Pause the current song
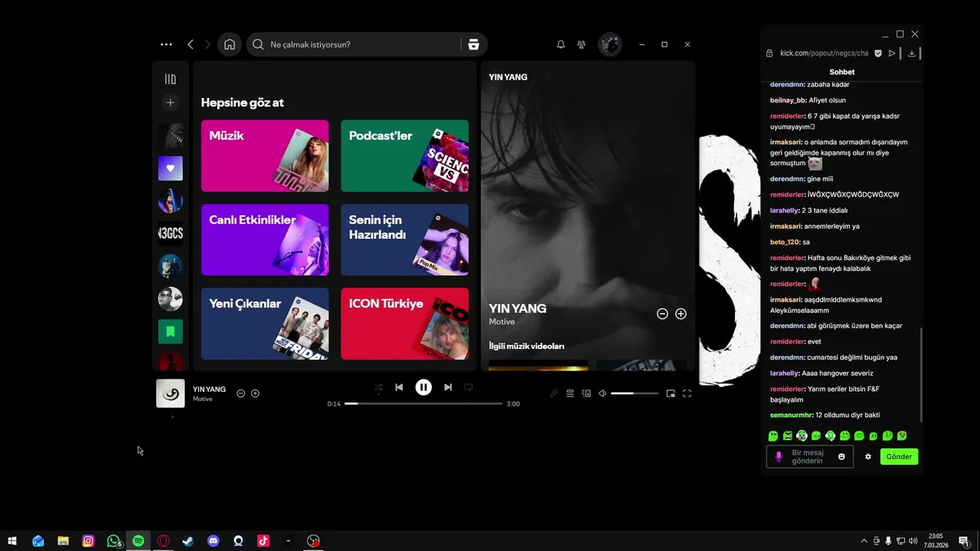Viewport: 980px width, 551px height. (x=423, y=387)
